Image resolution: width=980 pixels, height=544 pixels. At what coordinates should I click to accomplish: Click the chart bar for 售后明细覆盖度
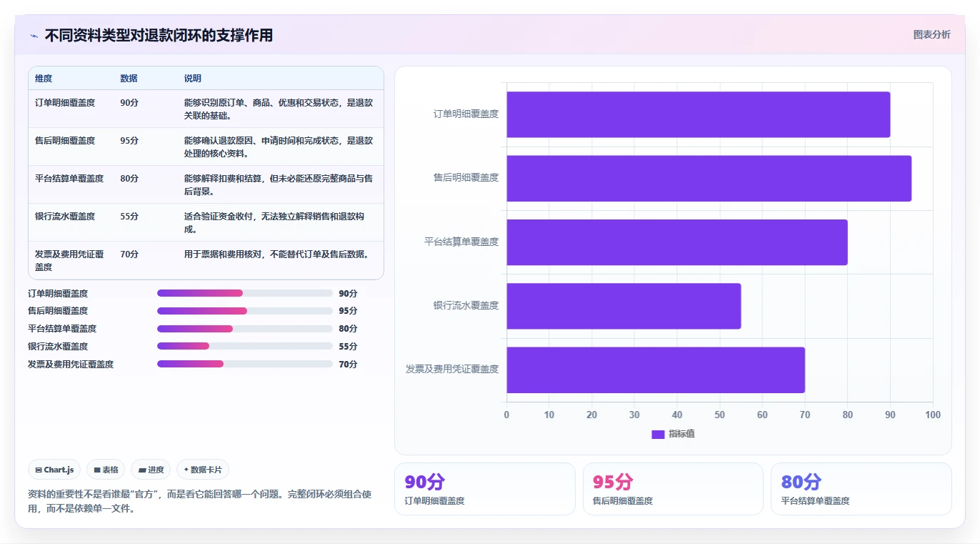(709, 178)
